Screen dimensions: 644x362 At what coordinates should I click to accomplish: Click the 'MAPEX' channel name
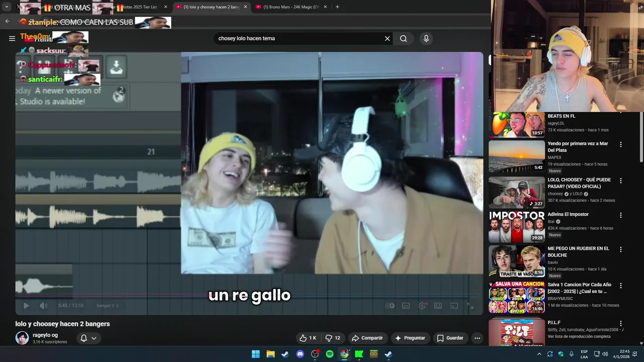pos(555,157)
